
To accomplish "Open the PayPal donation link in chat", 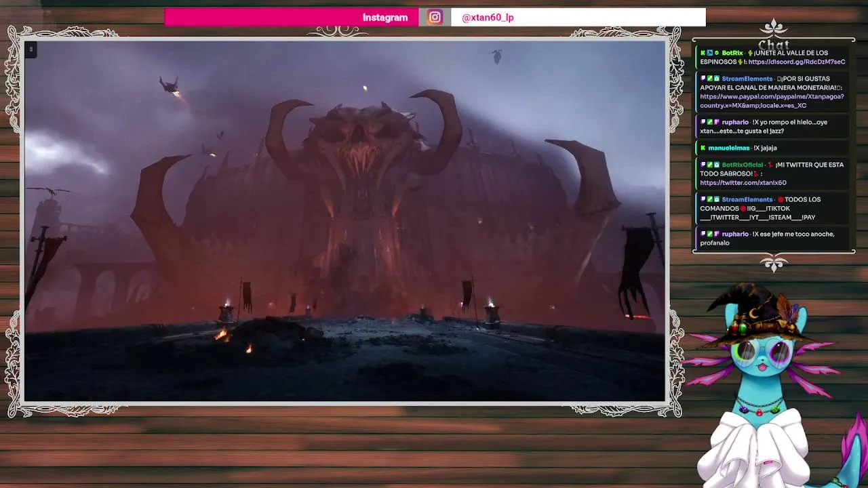I will (772, 101).
